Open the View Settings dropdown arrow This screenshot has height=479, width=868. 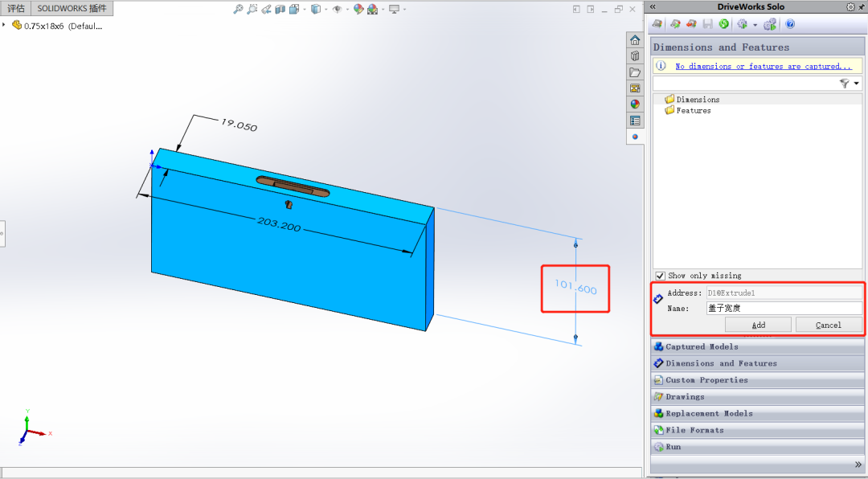pos(404,10)
